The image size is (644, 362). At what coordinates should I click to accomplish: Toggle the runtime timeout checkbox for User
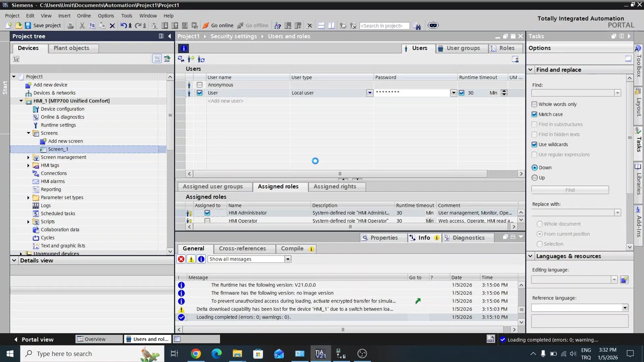(x=461, y=93)
